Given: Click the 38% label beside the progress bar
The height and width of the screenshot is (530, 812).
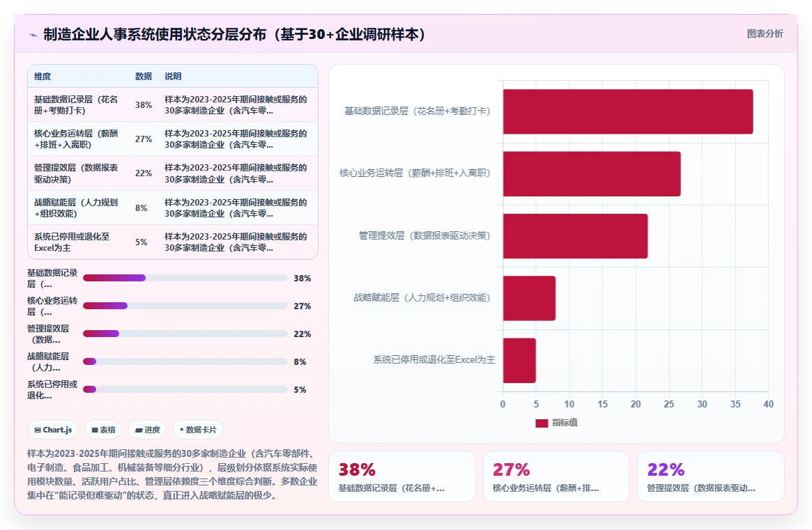Looking at the screenshot, I should [x=302, y=278].
